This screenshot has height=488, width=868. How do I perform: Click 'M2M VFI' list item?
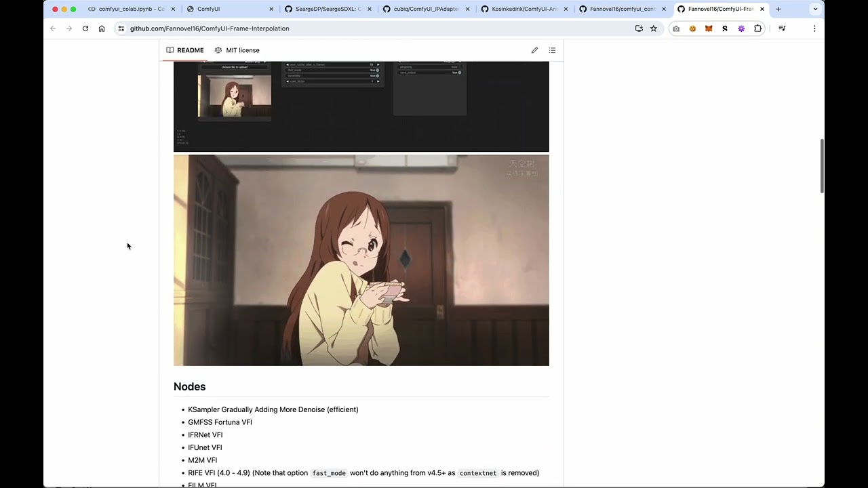point(202,460)
